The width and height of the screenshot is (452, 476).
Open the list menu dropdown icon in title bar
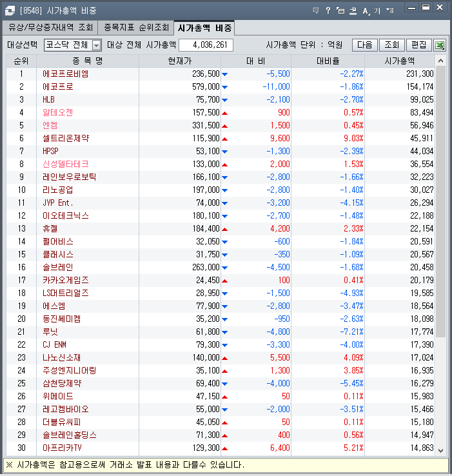tap(389, 11)
